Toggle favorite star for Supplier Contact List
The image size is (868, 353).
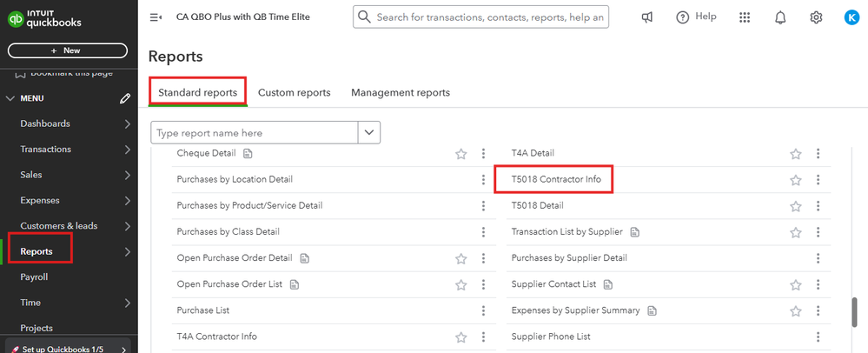click(795, 284)
